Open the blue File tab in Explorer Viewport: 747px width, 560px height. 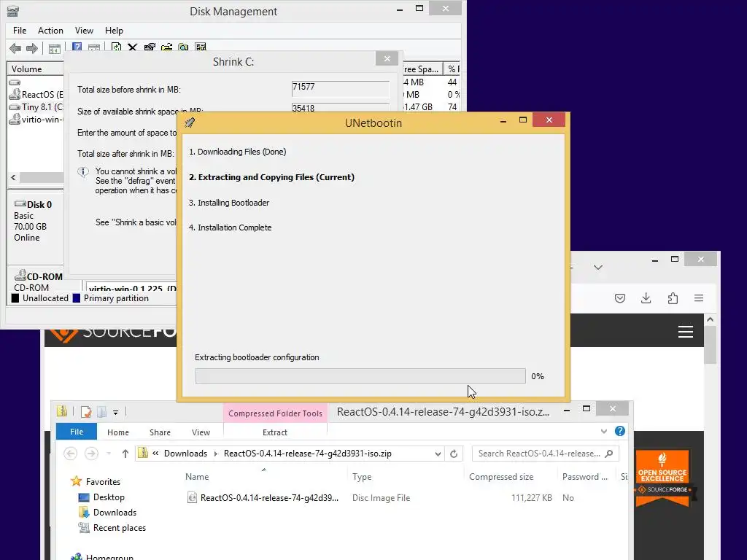click(77, 432)
